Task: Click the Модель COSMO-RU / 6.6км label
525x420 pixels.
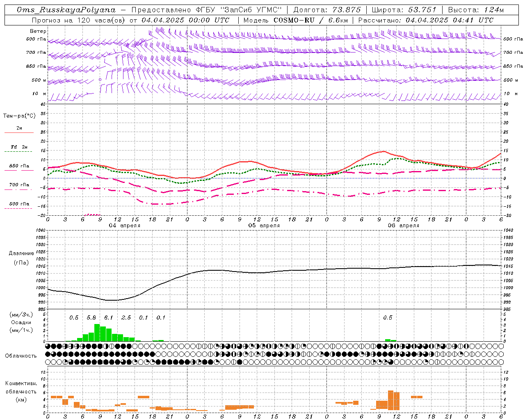Action: (296, 20)
